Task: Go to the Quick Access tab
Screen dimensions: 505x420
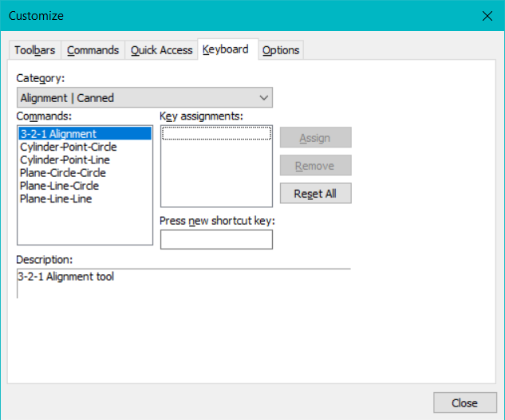Action: pyautogui.click(x=161, y=50)
